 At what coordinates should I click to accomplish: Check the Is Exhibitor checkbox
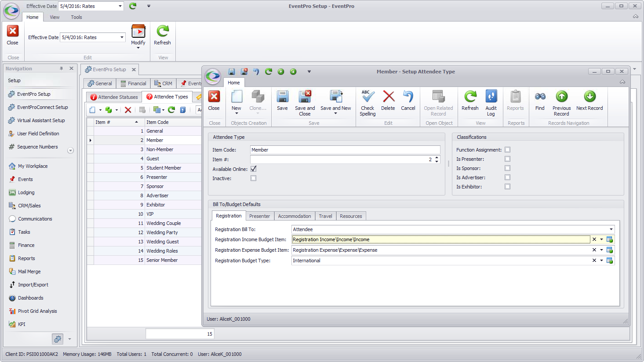[x=507, y=187]
